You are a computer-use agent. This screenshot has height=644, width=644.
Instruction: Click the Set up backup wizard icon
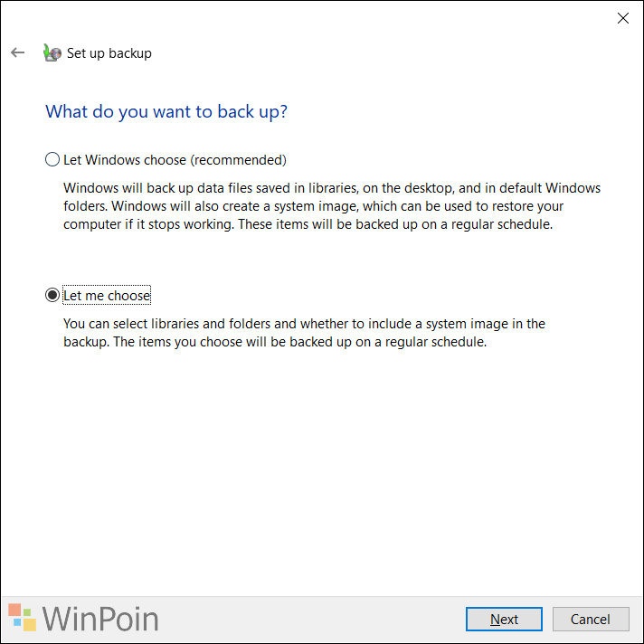tap(52, 52)
